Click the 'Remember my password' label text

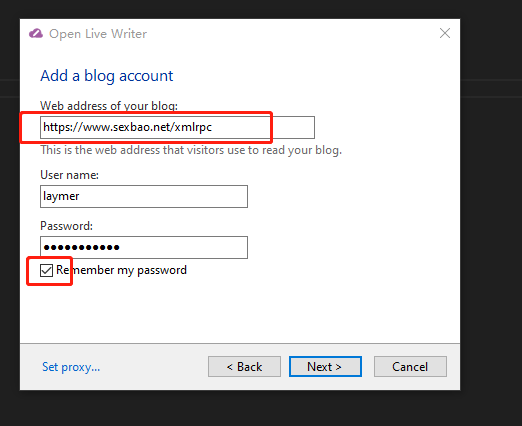(x=121, y=270)
